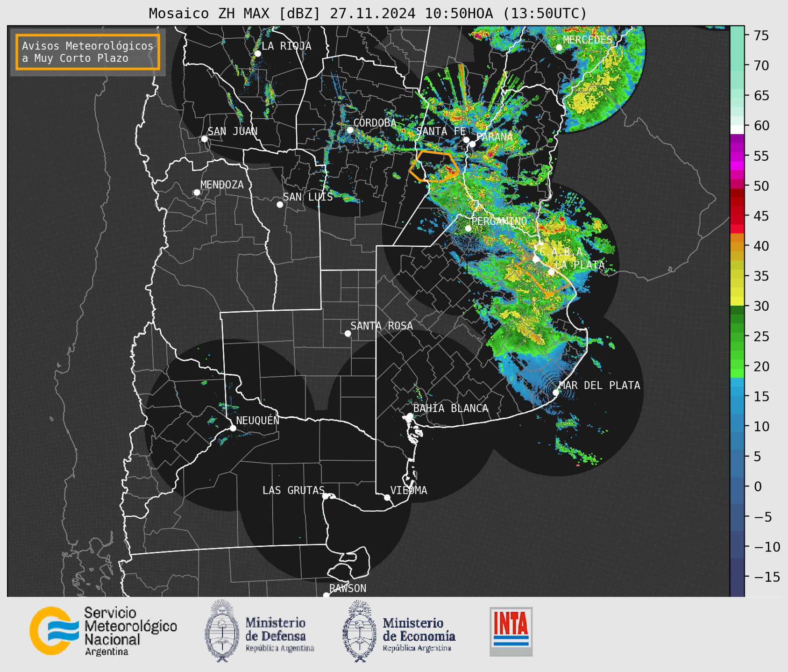Click the LA RIOJA city marker dot
Image resolution: width=788 pixels, height=672 pixels.
258,54
